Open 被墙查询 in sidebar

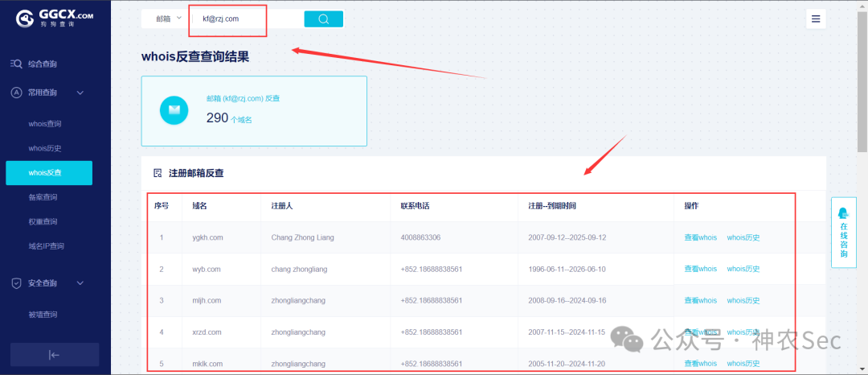(x=43, y=315)
